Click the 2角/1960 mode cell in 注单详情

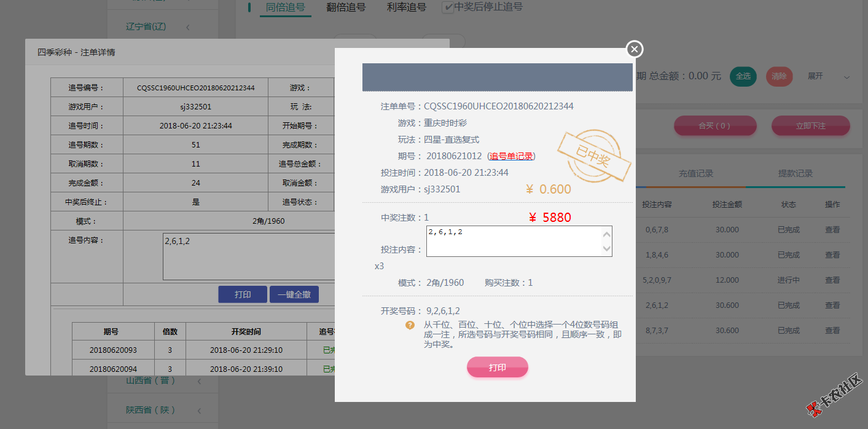[268, 221]
